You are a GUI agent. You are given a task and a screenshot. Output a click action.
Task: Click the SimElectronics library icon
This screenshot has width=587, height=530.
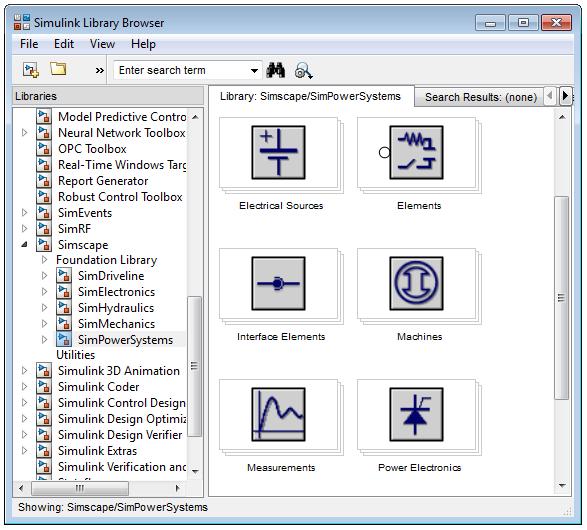(x=64, y=292)
